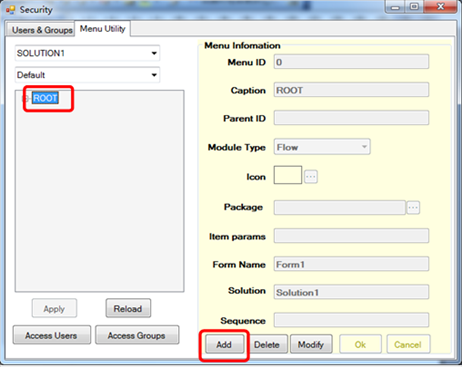Image resolution: width=462 pixels, height=367 pixels.
Task: Click the Package browse ellipsis button
Action: tap(413, 207)
